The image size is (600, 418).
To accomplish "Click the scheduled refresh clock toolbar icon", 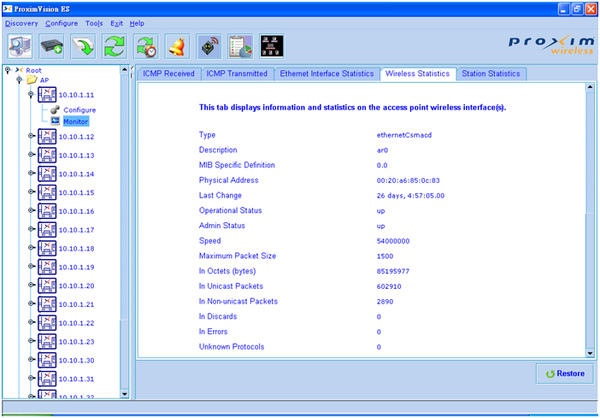I will coord(146,46).
